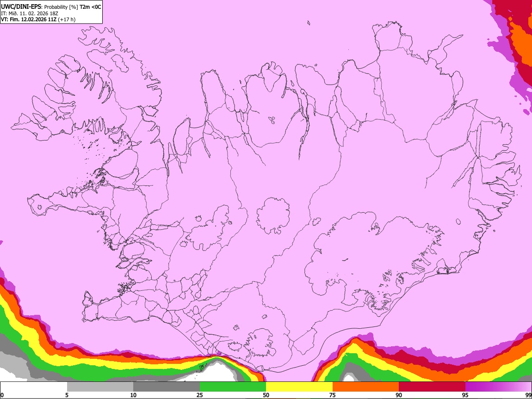The image size is (532, 399).
Task: Click the light gray 5–10% legend band
Action: pyautogui.click(x=100, y=387)
